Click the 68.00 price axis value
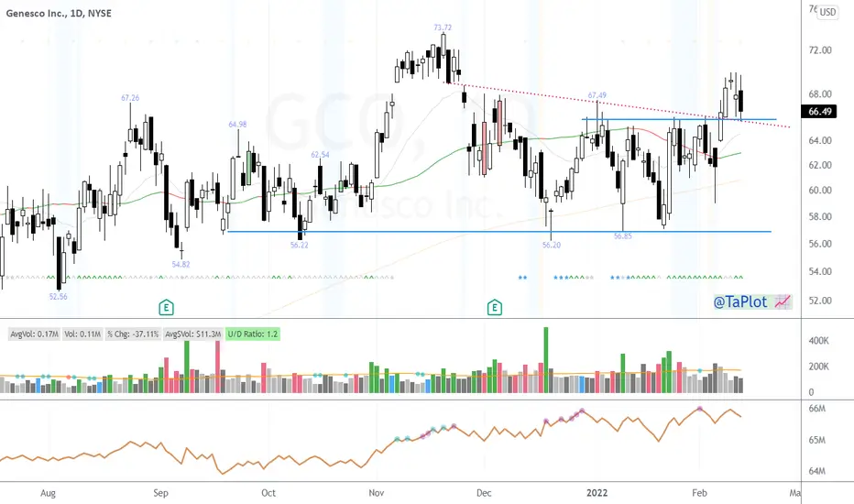 [x=820, y=94]
